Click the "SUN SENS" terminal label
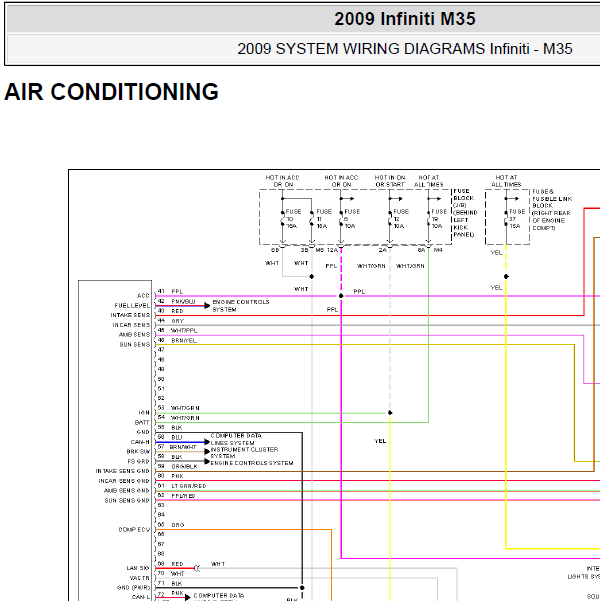This screenshot has height=601, width=600. [135, 345]
